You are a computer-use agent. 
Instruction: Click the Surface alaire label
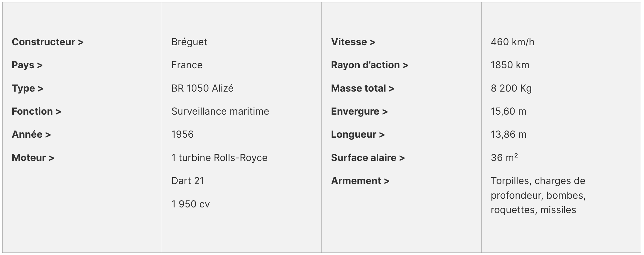click(x=368, y=158)
